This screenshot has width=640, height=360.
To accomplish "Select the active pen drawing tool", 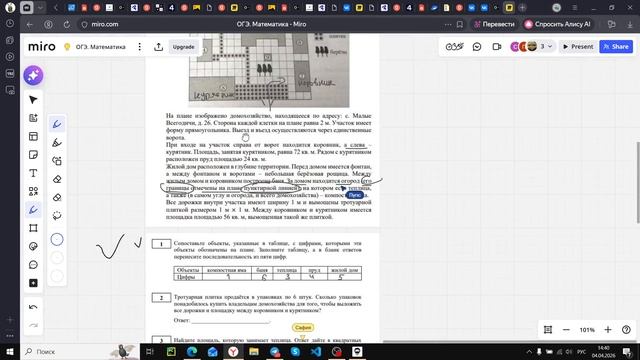I will [33, 210].
